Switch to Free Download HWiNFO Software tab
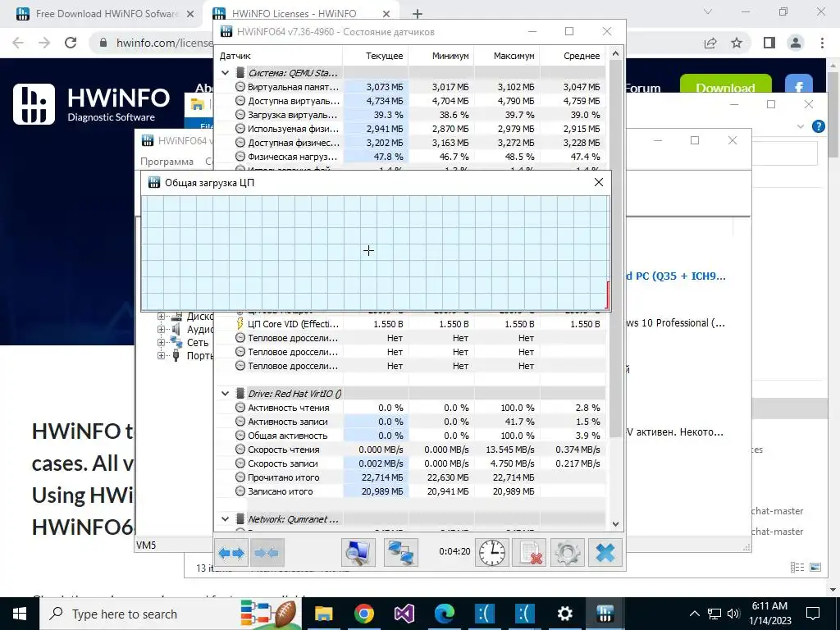This screenshot has height=630, width=840. (107, 14)
